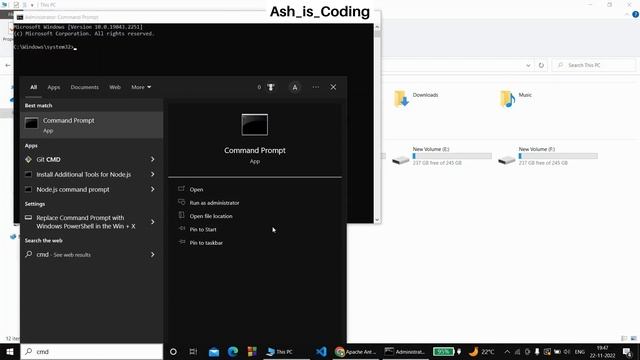Expand Node.js command prompt arrow

(153, 189)
